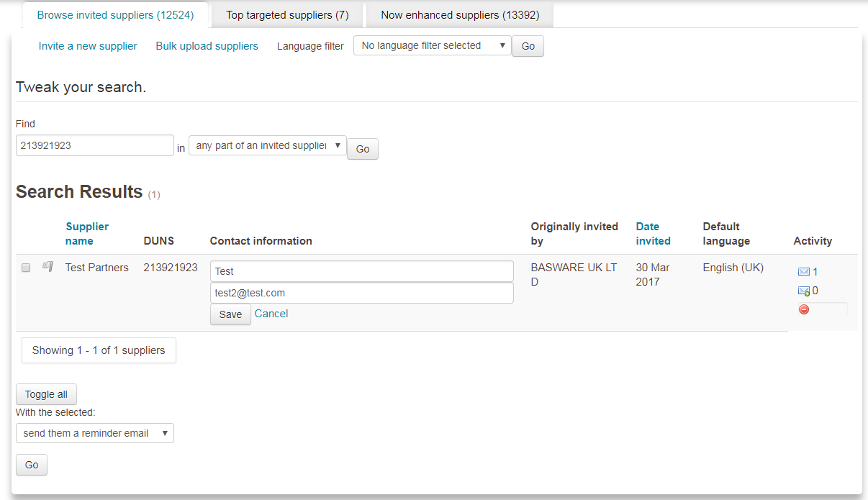The height and width of the screenshot is (500, 868).
Task: Open the language filter dropdown
Action: point(432,45)
